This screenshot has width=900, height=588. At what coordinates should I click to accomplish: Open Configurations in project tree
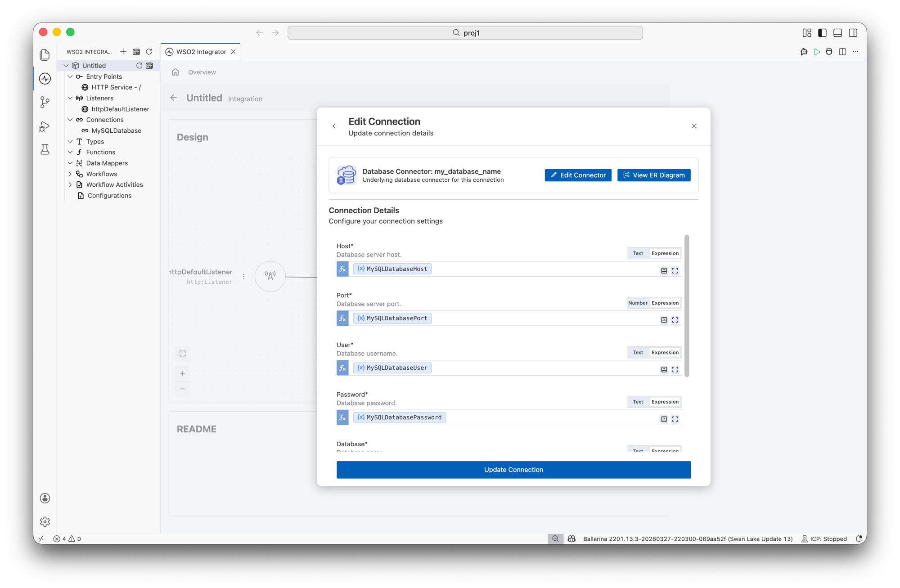(x=109, y=195)
